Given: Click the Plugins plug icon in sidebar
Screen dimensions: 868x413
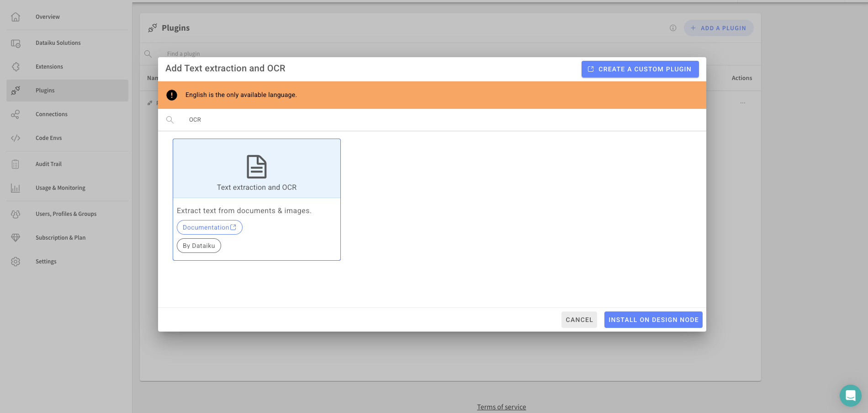Looking at the screenshot, I should coord(16,91).
